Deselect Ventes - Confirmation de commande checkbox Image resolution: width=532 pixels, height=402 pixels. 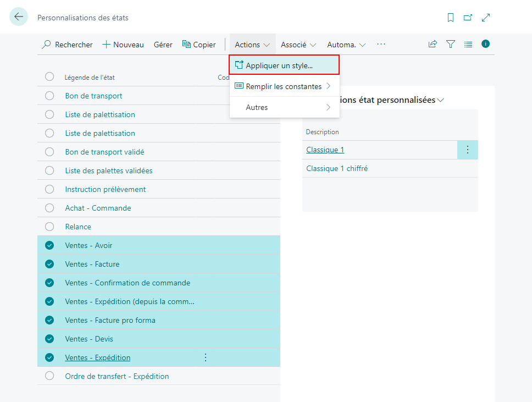[x=49, y=283]
